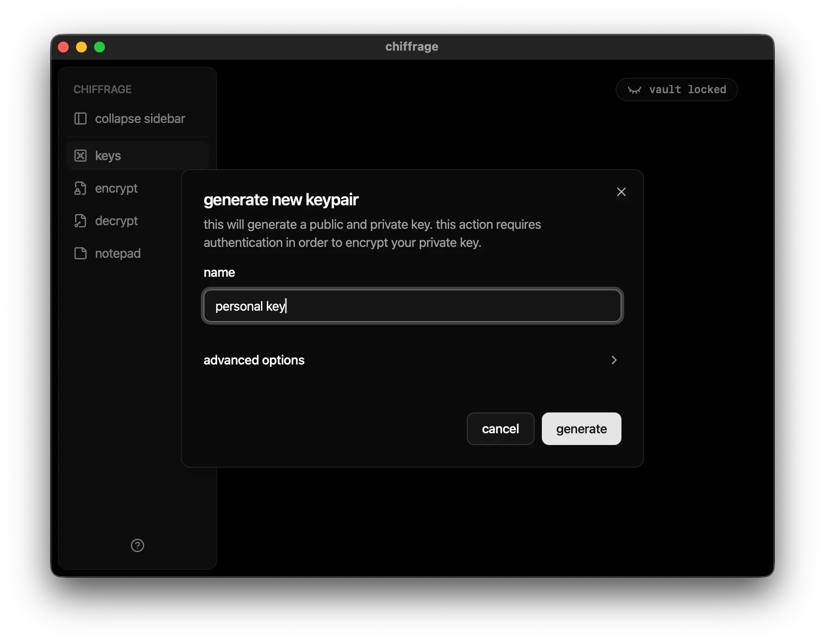This screenshot has height=644, width=825.
Task: Select the keys menu label
Action: point(108,156)
